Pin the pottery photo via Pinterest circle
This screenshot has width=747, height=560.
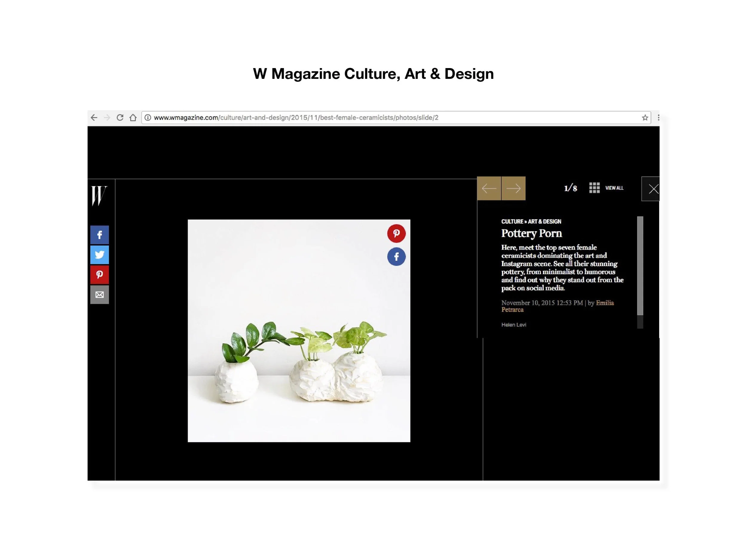(x=397, y=234)
